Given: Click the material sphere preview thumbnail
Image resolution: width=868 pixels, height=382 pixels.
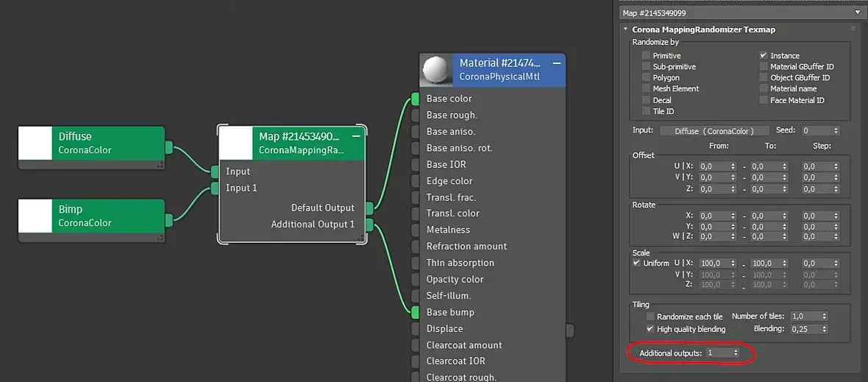Looking at the screenshot, I should point(436,71).
